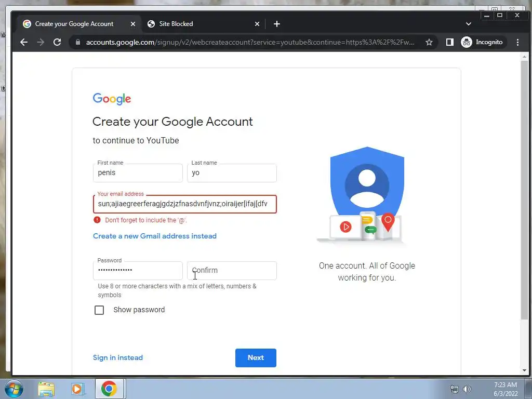Click the scrollbar up arrow

[x=525, y=56]
